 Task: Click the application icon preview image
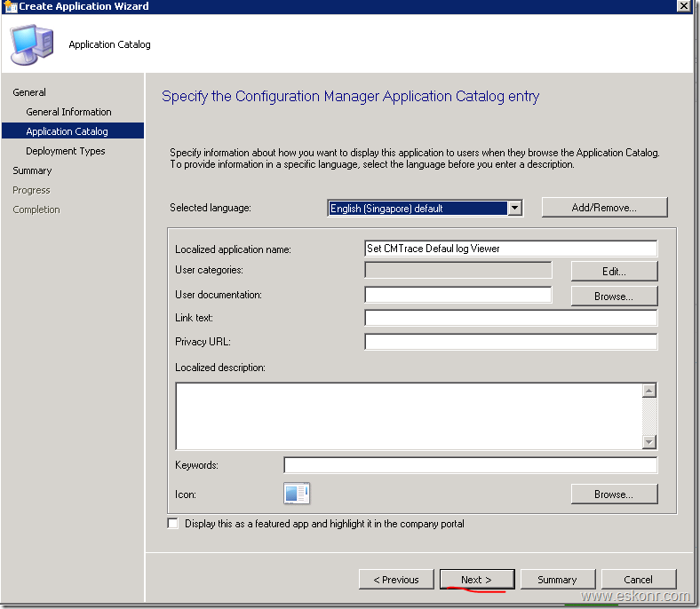point(296,494)
